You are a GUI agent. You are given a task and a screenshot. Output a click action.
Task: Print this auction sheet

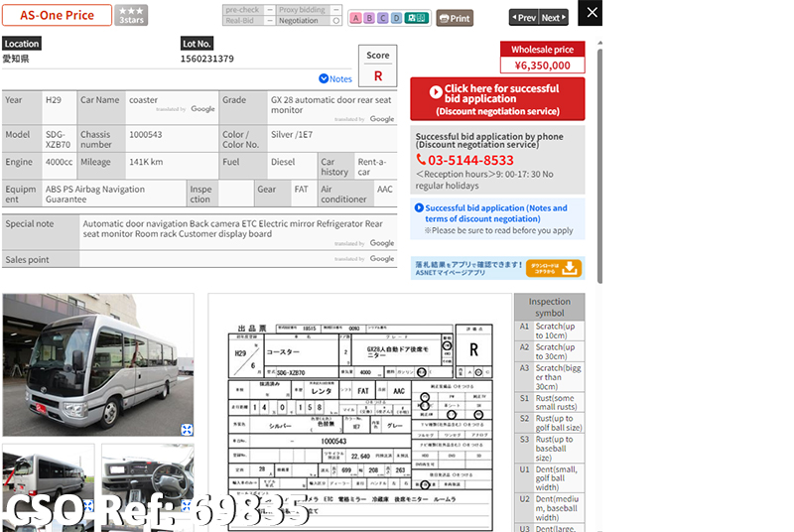click(x=455, y=18)
